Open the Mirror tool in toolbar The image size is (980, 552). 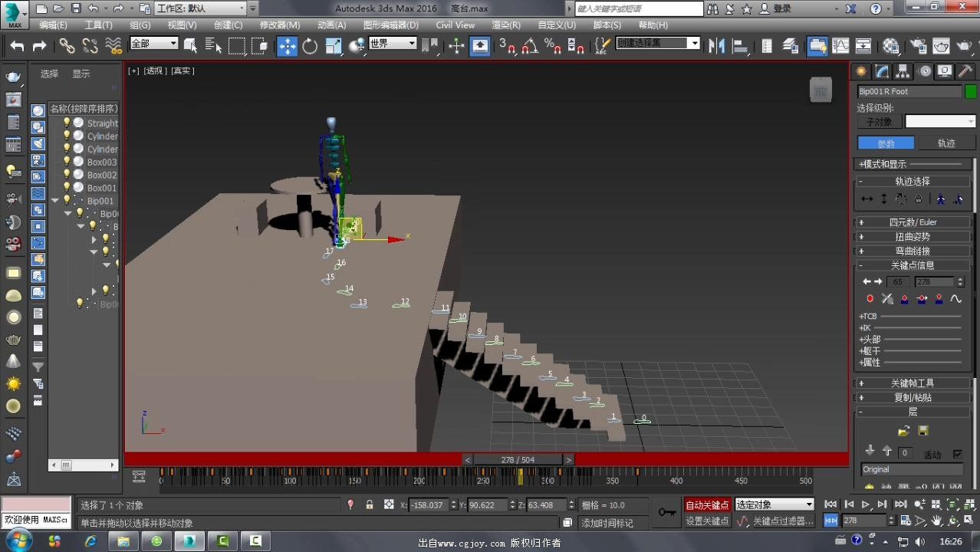(x=717, y=46)
